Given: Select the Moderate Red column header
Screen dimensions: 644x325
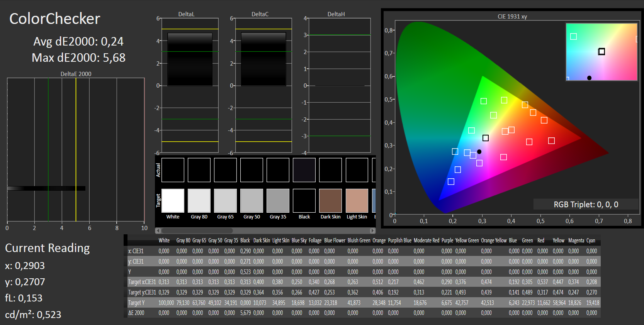Looking at the screenshot, I should click(426, 240).
